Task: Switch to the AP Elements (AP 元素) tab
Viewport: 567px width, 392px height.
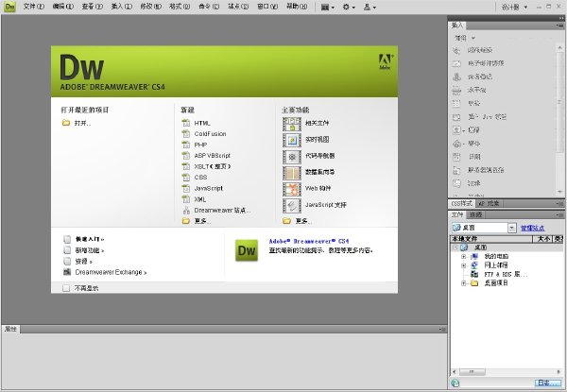Action: click(489, 204)
